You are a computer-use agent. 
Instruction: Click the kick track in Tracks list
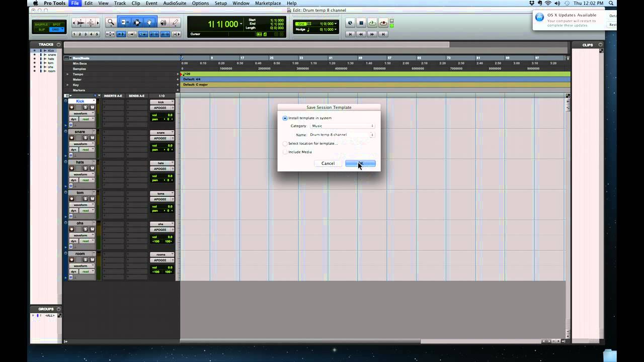coord(51,51)
